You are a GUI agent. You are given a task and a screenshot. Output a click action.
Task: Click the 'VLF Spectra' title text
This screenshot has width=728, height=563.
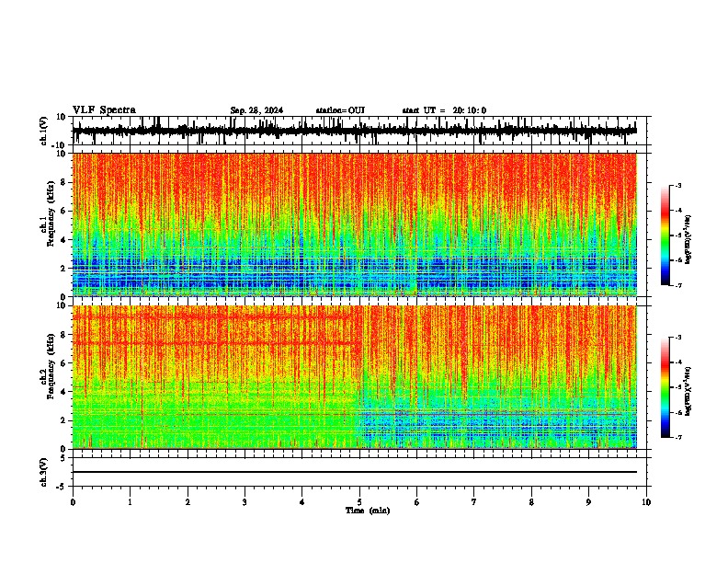coord(104,110)
